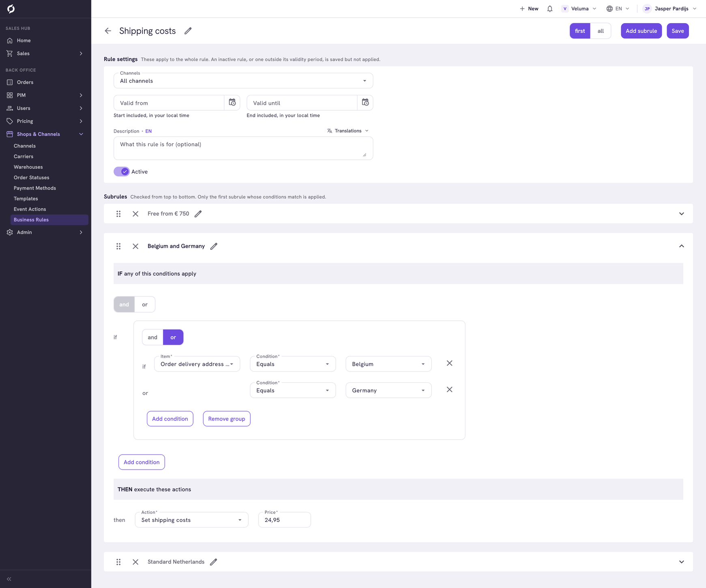Screen dimensions: 706x588
Task: Grab the drag handle of Standard Netherlands
Action: [x=118, y=562]
